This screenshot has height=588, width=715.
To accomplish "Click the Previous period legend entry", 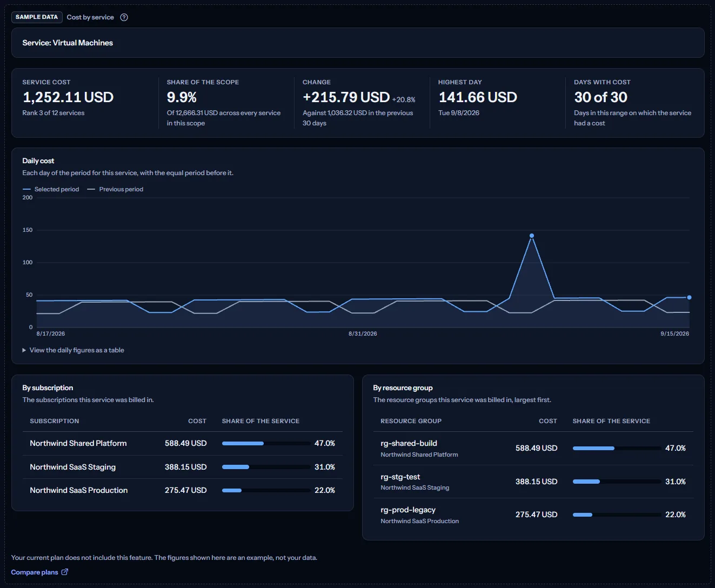I will [115, 189].
